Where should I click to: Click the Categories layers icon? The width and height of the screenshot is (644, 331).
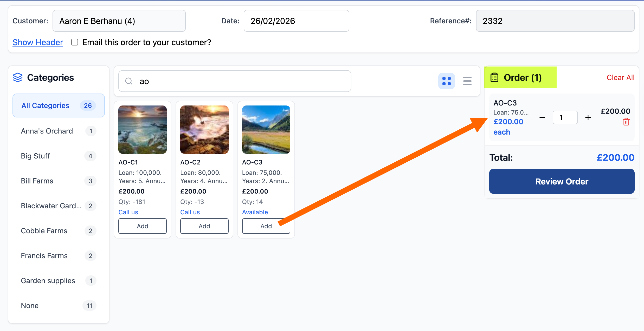(x=18, y=77)
